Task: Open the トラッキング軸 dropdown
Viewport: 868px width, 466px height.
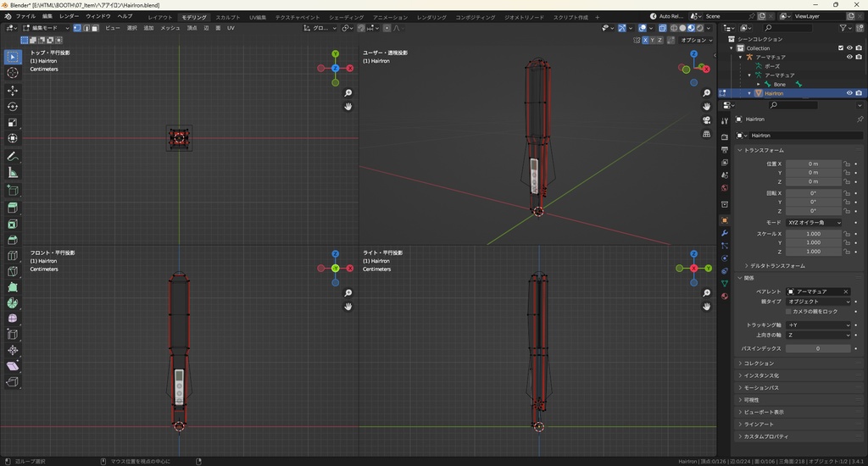Action: pos(818,325)
